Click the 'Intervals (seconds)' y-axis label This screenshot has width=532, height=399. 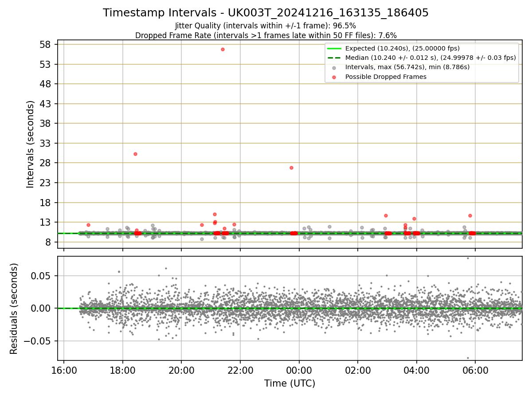click(x=30, y=144)
